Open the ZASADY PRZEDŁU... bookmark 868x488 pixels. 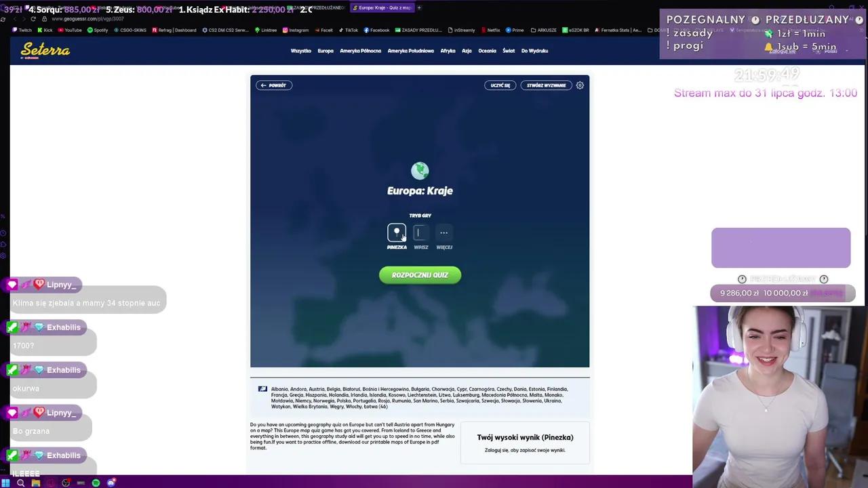click(x=418, y=30)
